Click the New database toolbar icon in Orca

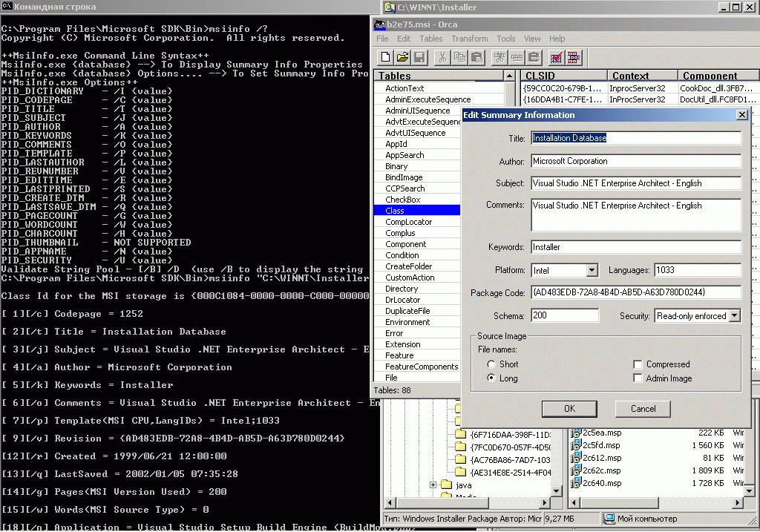385,58
